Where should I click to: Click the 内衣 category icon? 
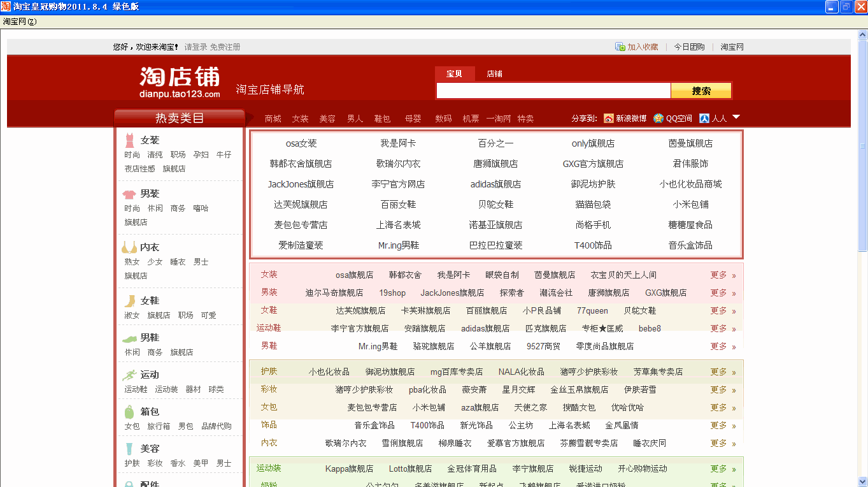tap(129, 247)
